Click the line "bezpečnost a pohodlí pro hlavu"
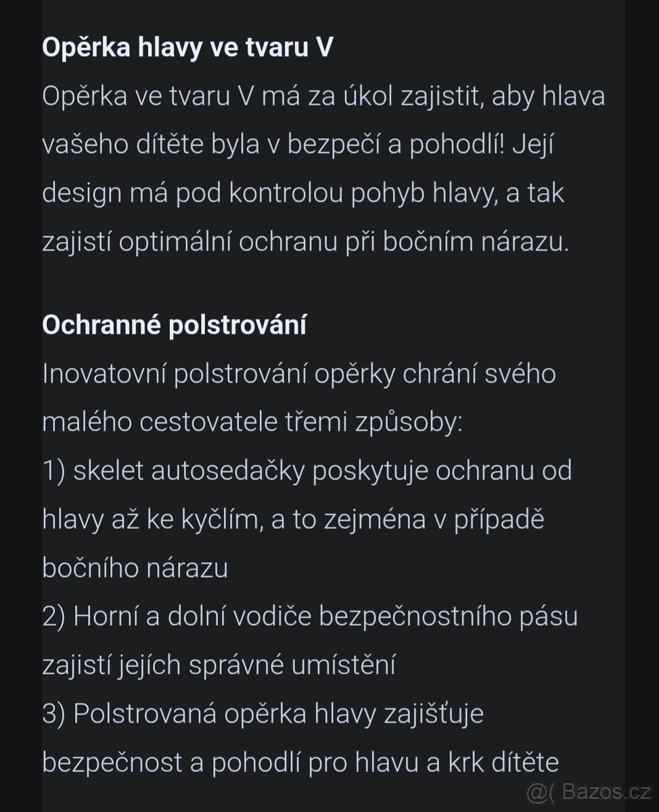Screen dimensions: 659x812 [x=300, y=763]
